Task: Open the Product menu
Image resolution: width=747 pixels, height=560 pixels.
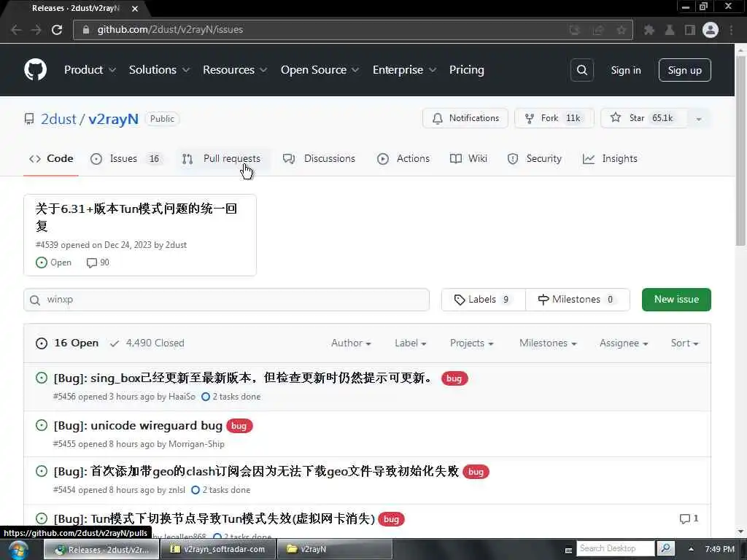Action: (90, 70)
